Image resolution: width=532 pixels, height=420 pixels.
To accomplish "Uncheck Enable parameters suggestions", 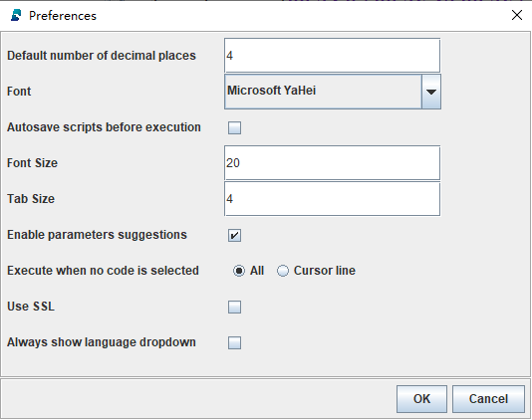I will pos(234,235).
